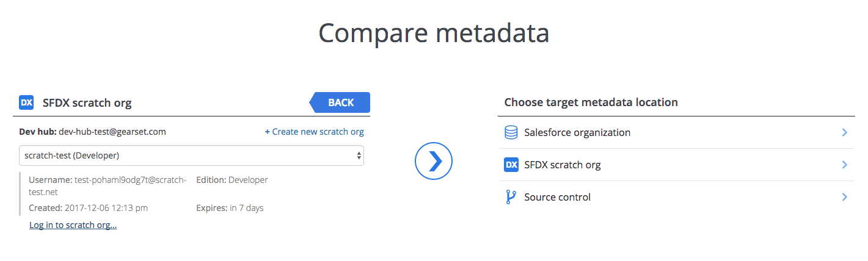Click the Create new scratch org link

314,132
